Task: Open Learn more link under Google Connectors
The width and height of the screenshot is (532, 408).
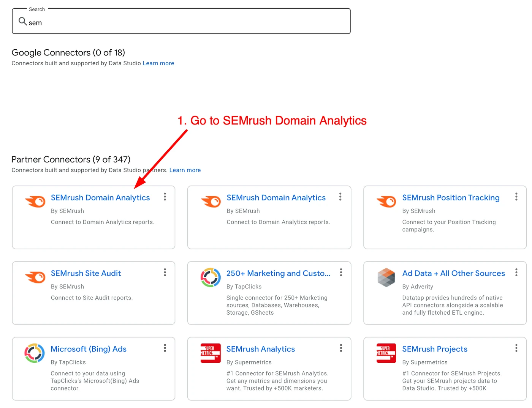Action: tap(158, 63)
